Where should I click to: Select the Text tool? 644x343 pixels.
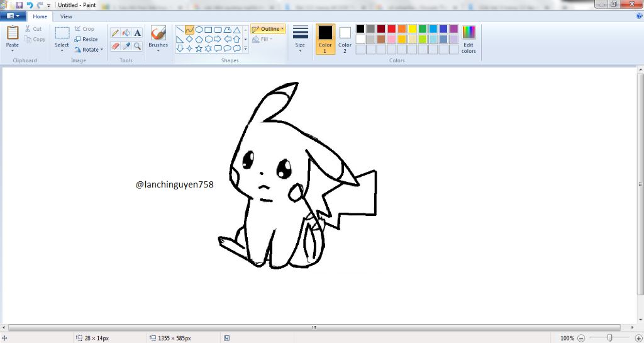tap(138, 33)
